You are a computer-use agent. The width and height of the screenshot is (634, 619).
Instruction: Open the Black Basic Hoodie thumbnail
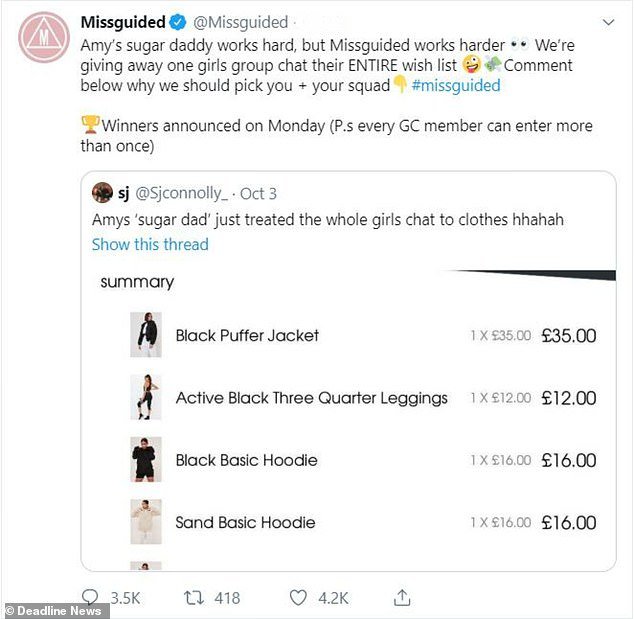point(146,459)
